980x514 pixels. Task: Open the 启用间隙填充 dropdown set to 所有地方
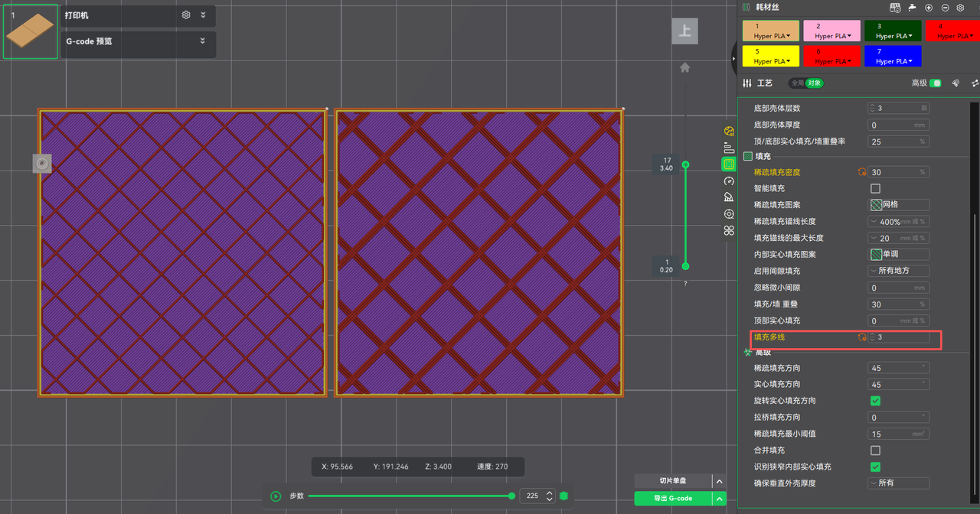[x=899, y=271]
